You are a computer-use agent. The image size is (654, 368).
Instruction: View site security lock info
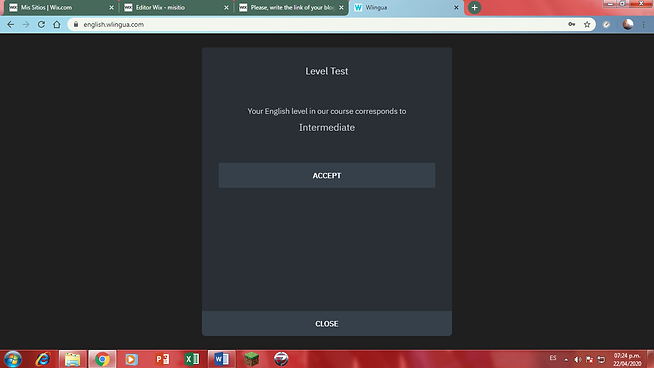[76, 25]
